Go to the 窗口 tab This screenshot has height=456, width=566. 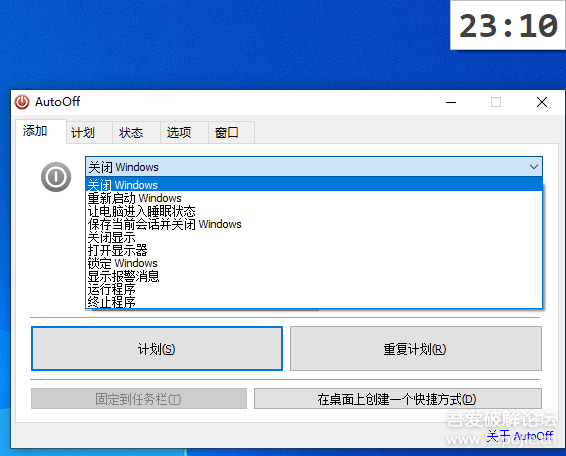click(x=231, y=133)
